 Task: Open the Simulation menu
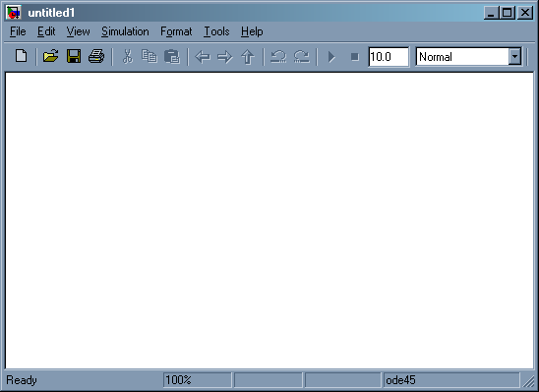tap(125, 31)
